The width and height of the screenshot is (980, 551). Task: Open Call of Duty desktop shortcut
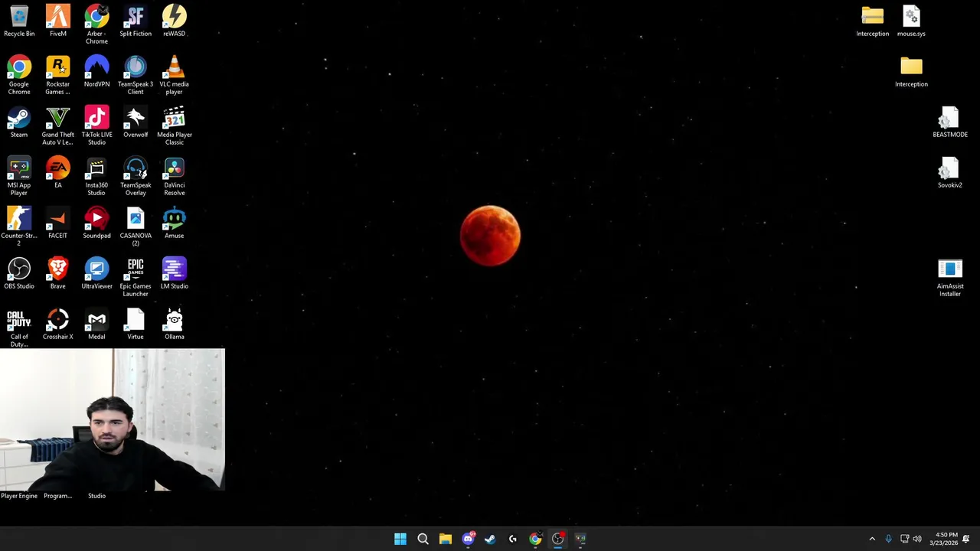[x=19, y=328]
